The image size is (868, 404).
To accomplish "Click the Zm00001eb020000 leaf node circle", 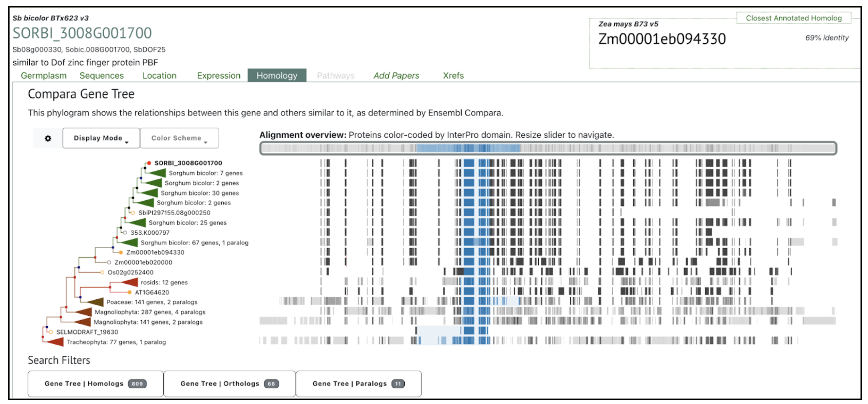I will pos(109,262).
